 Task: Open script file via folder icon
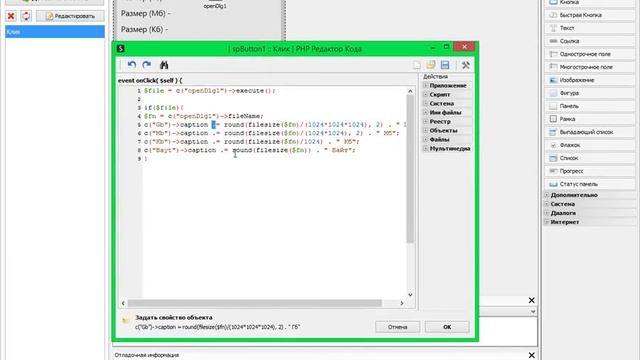click(x=431, y=65)
